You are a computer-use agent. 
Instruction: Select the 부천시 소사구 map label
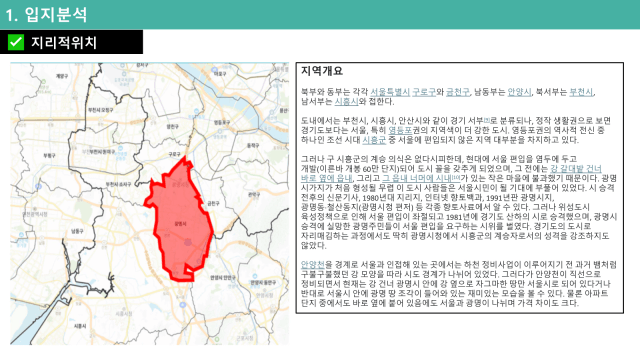click(118, 184)
